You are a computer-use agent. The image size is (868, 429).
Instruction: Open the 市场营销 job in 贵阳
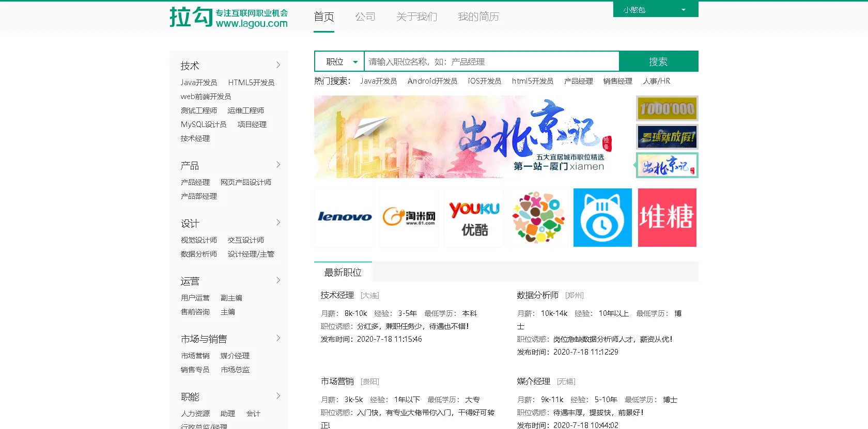coord(337,381)
